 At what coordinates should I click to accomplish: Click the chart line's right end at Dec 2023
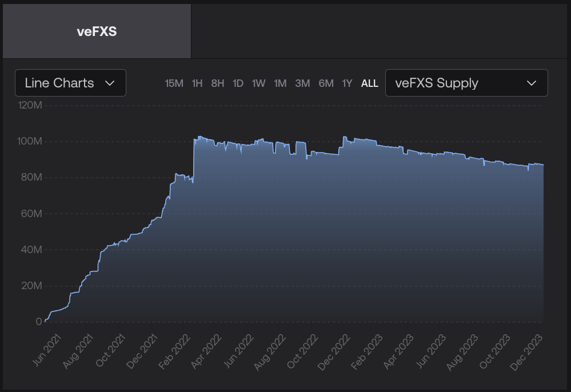coord(542,165)
